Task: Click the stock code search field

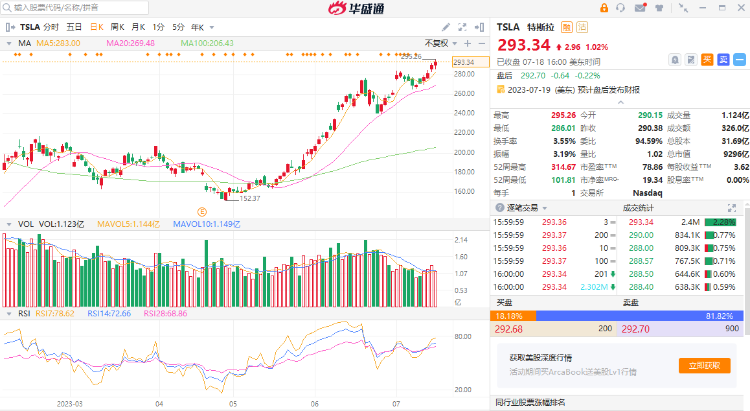Action: click(60, 7)
